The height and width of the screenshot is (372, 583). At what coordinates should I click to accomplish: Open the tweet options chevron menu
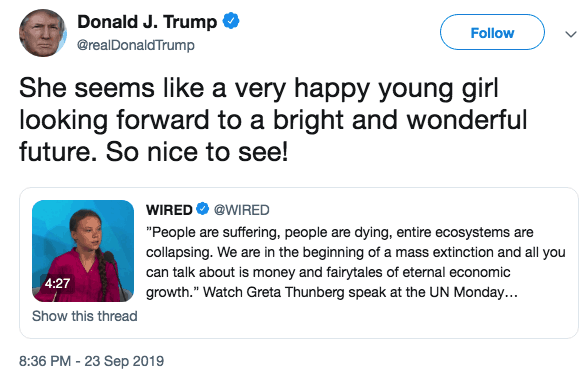[x=570, y=35]
